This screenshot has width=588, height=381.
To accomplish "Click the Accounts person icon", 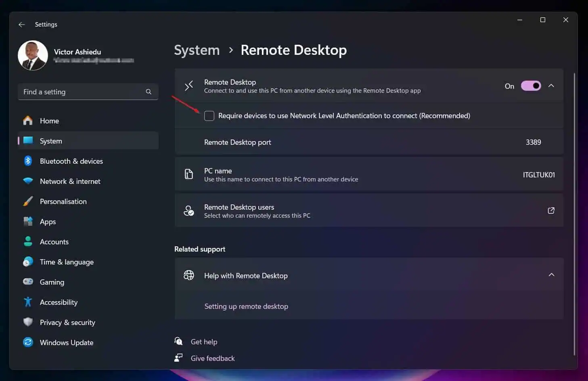I will 28,242.
